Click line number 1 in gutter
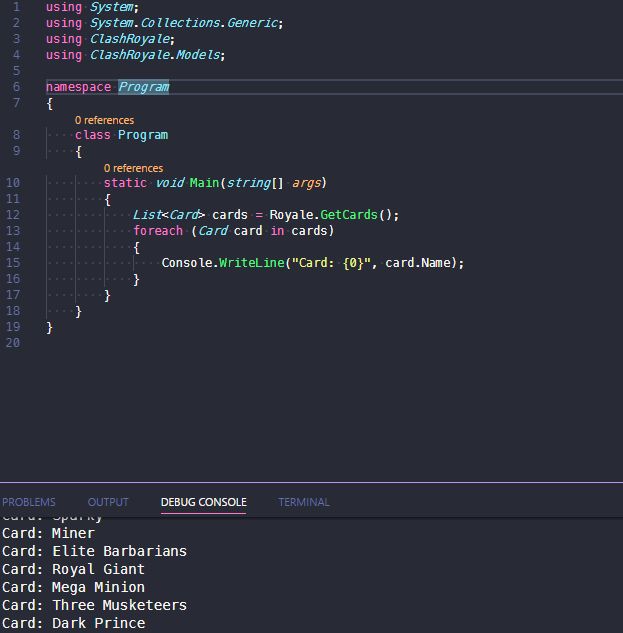The height and width of the screenshot is (633, 623). [x=16, y=7]
